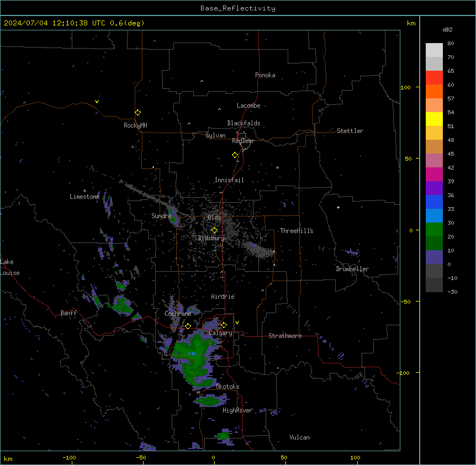The image size is (476, 465).
Task: Click the Innisfail city label
Action: pos(229,180)
